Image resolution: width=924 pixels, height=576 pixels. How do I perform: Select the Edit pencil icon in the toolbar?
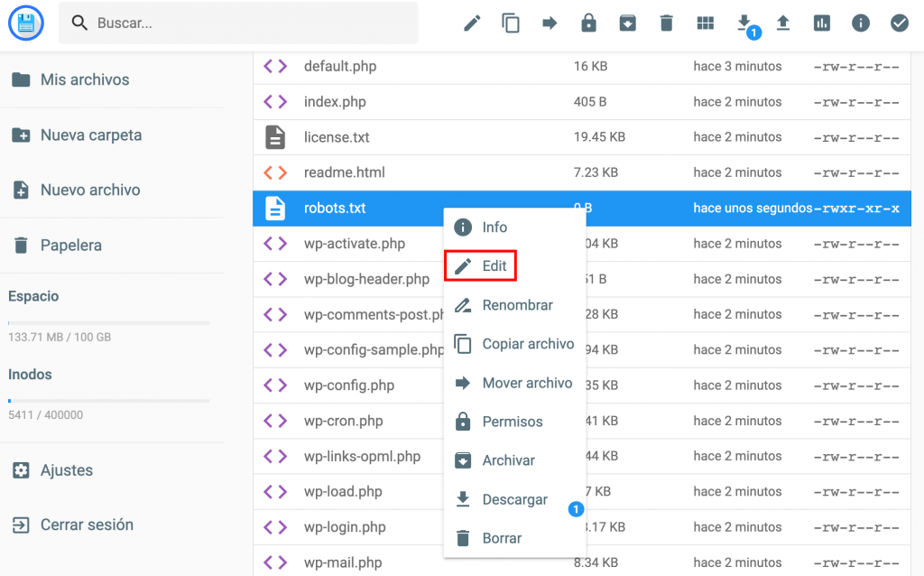pos(472,23)
